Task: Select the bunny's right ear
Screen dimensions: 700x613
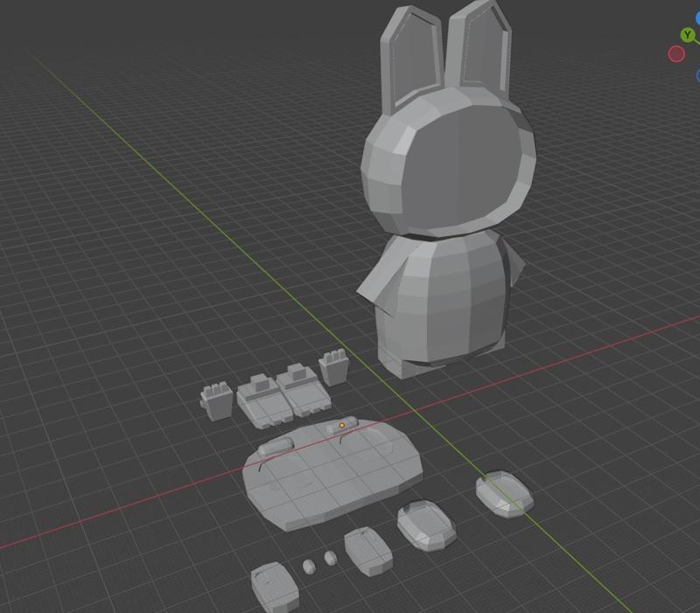Action: pos(479,49)
